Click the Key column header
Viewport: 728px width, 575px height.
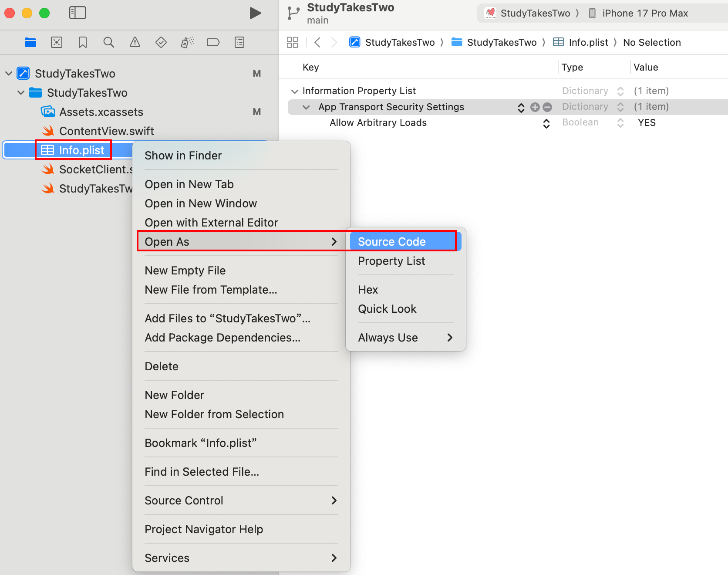[x=311, y=67]
